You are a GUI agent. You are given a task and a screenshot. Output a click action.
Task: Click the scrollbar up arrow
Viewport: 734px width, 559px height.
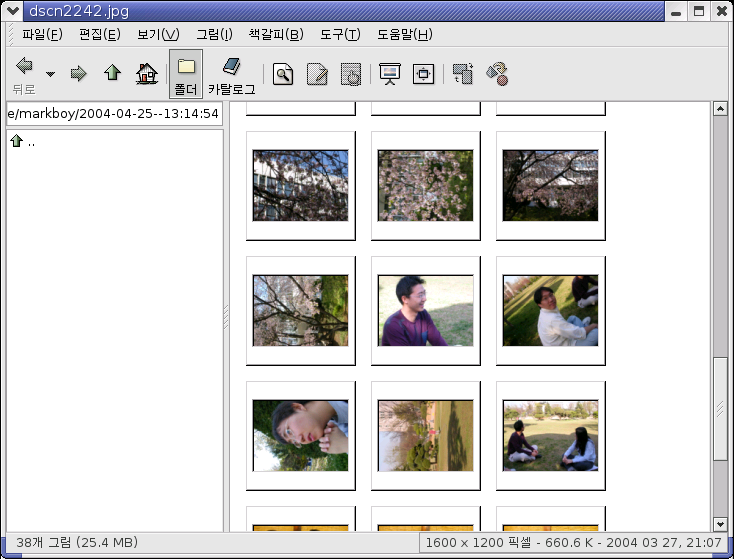tap(720, 109)
